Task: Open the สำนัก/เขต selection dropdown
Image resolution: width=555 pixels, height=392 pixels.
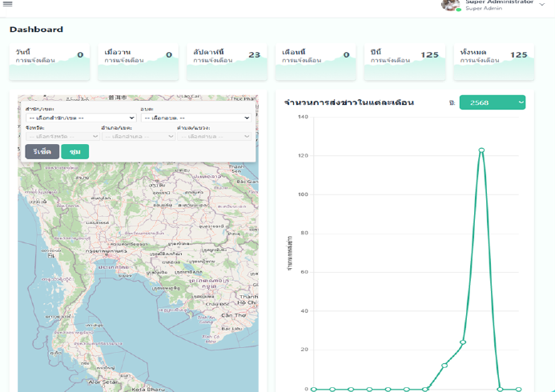Action: [80, 118]
